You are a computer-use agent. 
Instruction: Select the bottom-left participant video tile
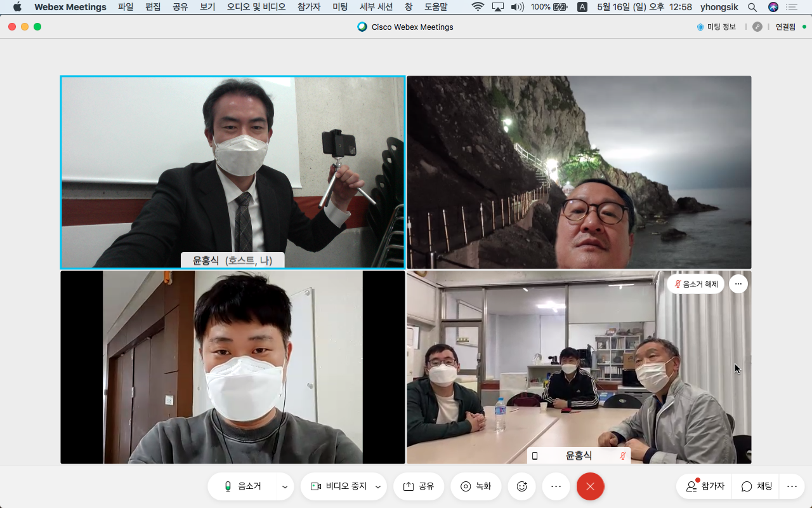click(232, 367)
